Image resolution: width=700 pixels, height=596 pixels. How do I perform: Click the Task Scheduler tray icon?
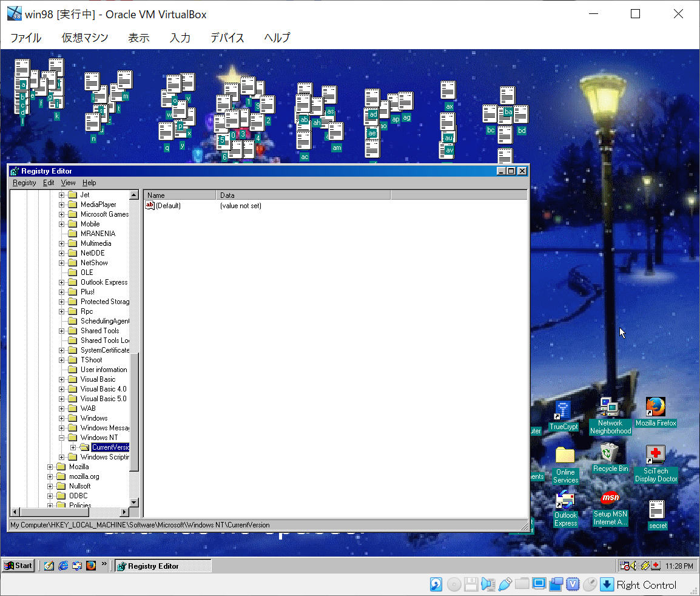click(625, 566)
